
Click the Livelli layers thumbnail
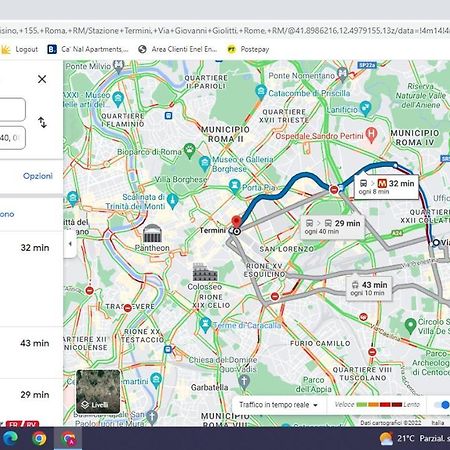click(98, 391)
